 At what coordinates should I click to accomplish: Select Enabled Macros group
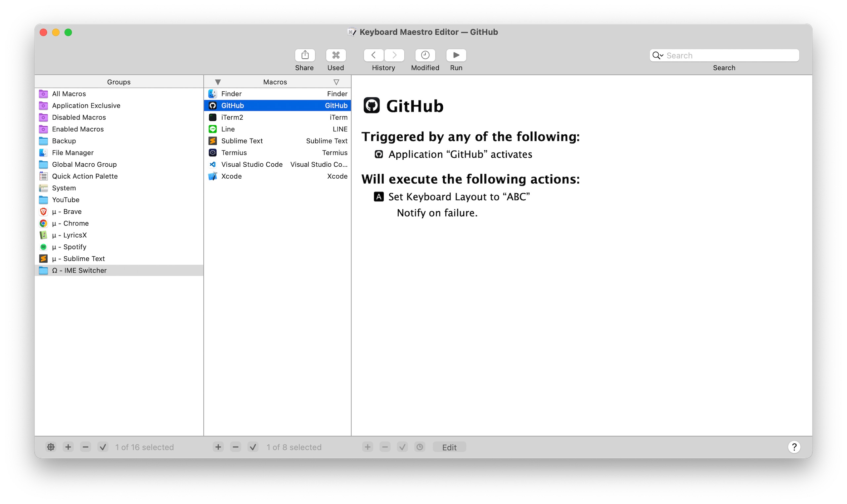pyautogui.click(x=119, y=129)
